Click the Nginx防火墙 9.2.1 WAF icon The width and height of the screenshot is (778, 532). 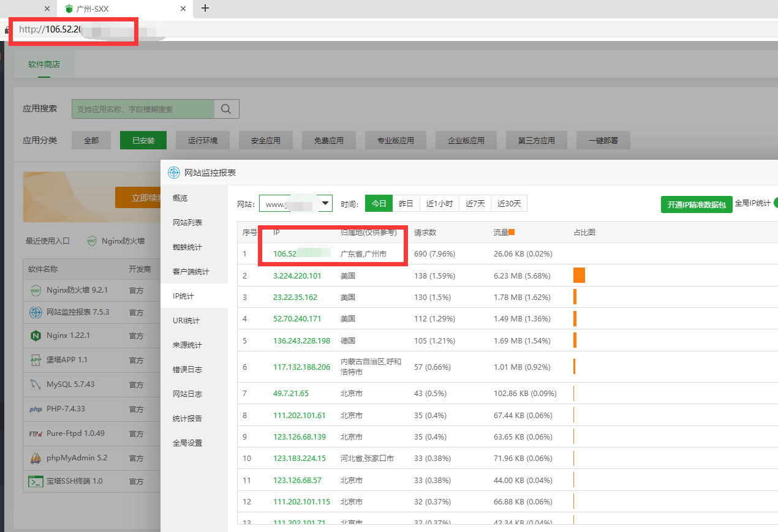tap(36, 290)
